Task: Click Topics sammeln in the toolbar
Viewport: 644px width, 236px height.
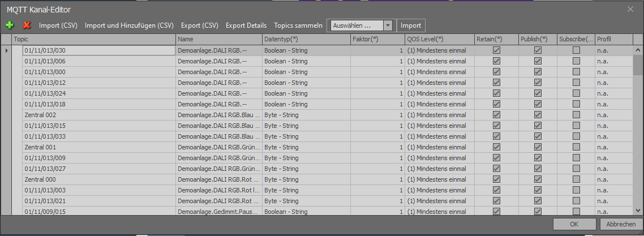Action: pyautogui.click(x=298, y=25)
